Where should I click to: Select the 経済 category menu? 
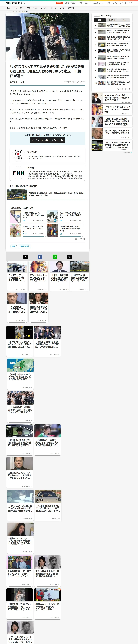(22, 8)
